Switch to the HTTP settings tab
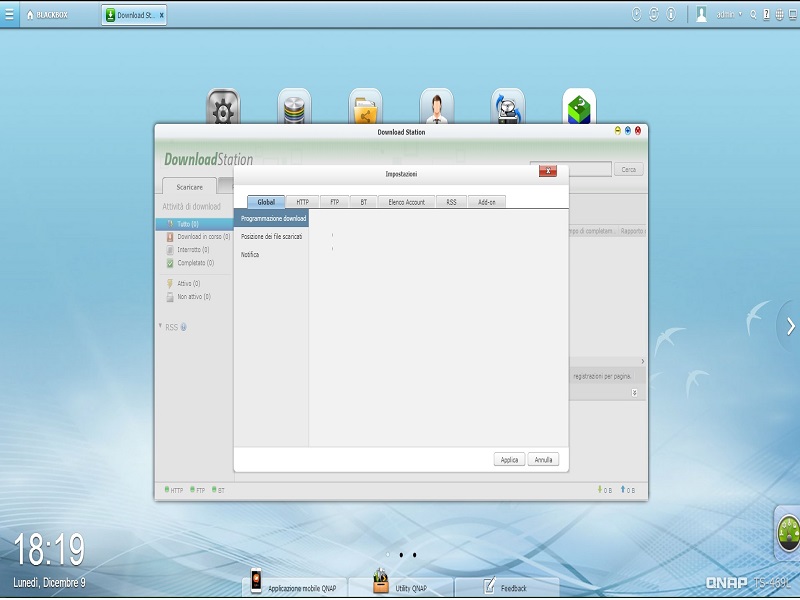This screenshot has width=800, height=600. click(302, 202)
